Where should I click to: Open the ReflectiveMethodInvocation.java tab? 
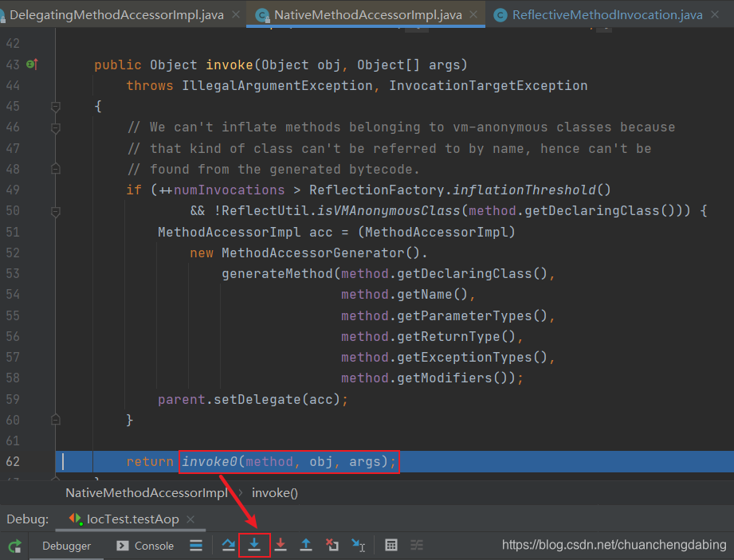tap(607, 15)
